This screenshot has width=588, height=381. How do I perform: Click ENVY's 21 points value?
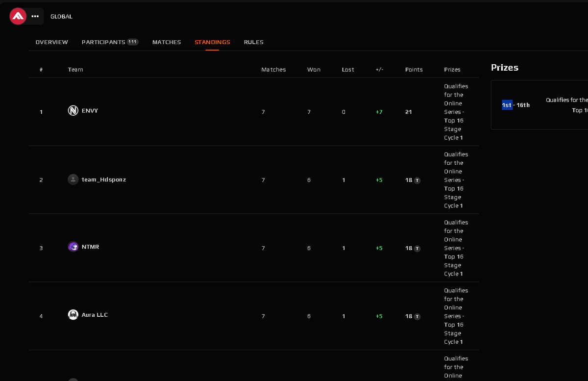coord(409,112)
